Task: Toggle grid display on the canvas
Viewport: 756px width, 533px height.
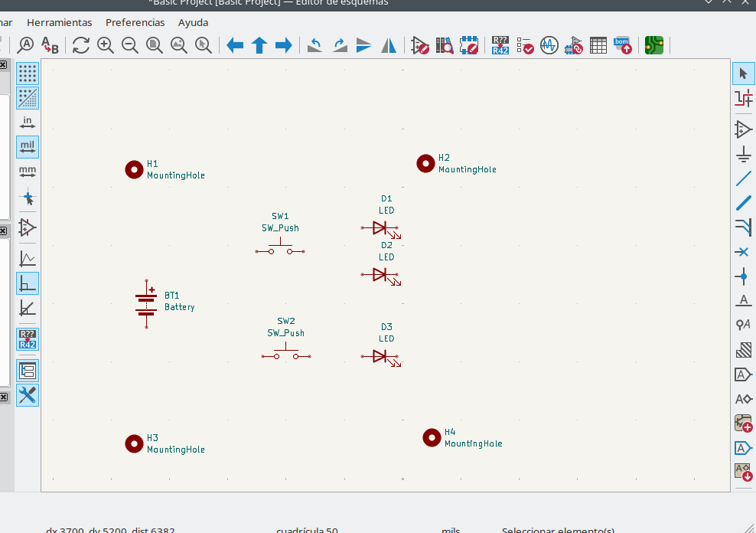Action: (28, 74)
